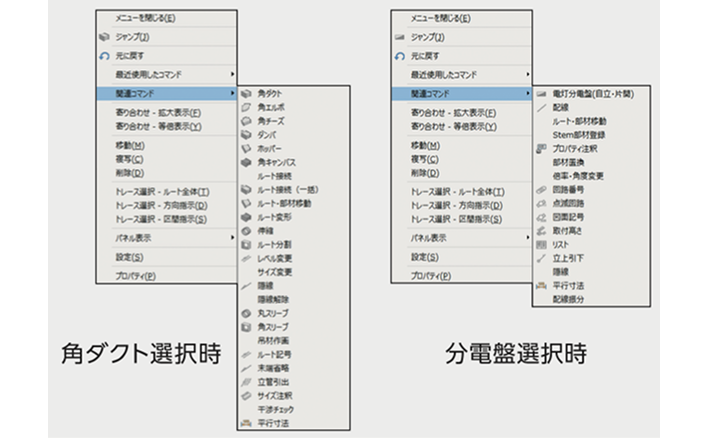Expand 関連コマンド arrow in right menu
Viewport: 708px width, 438px height.
527,93
